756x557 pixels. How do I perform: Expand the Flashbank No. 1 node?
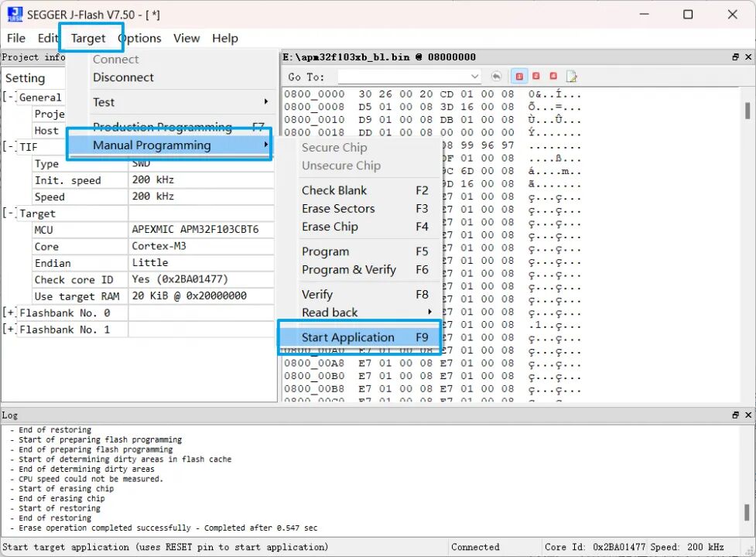pyautogui.click(x=9, y=330)
